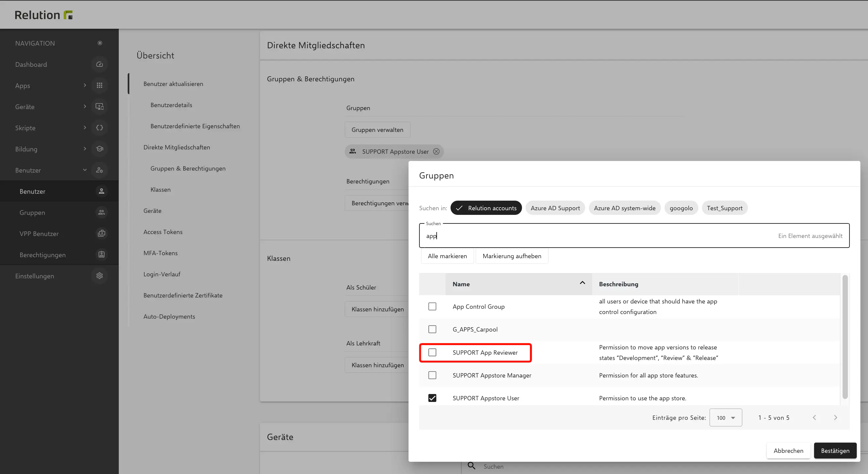Image resolution: width=868 pixels, height=474 pixels.
Task: Click the Abbrechen button
Action: click(788, 451)
